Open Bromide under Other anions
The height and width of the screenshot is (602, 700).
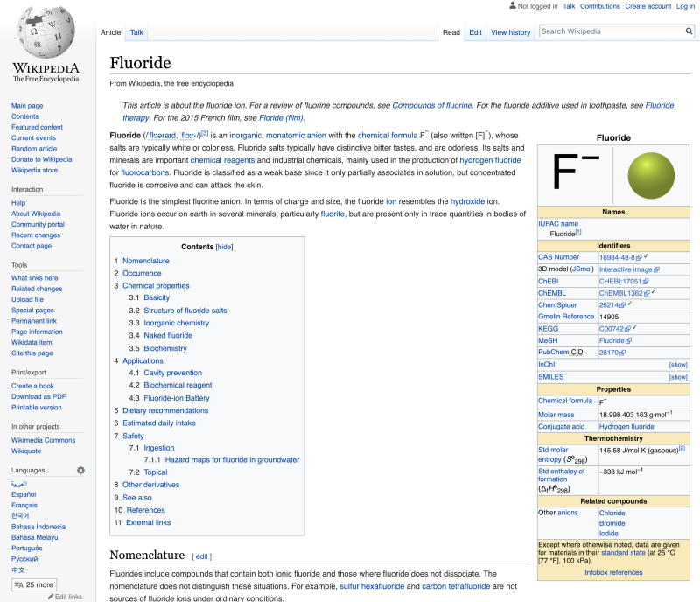pos(612,523)
